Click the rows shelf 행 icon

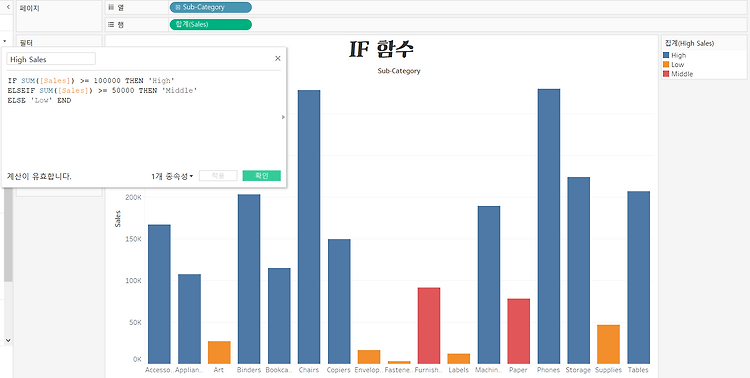pos(111,24)
